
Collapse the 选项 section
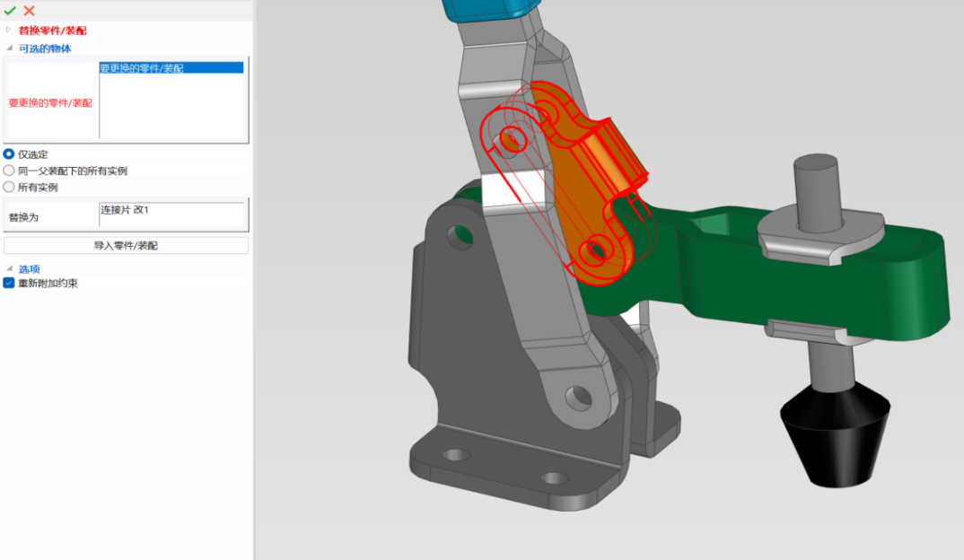tap(10, 268)
